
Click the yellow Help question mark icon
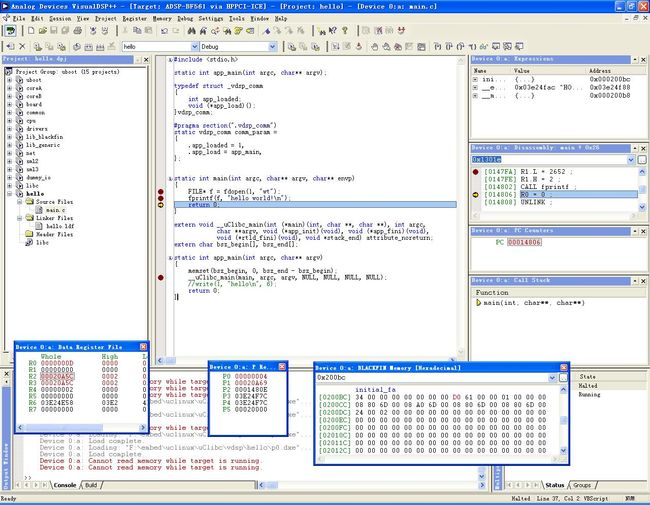[x=345, y=31]
